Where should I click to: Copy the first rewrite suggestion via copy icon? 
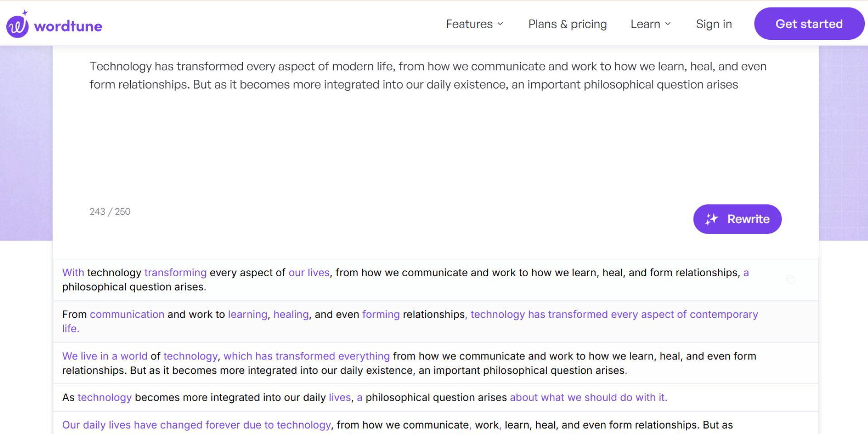(x=790, y=280)
